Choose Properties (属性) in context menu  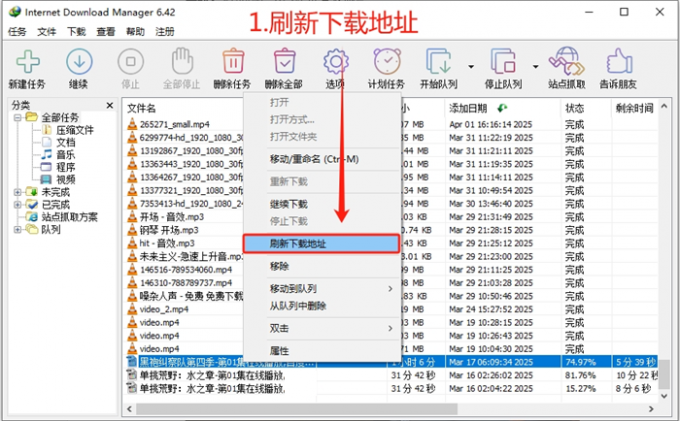[321, 351]
